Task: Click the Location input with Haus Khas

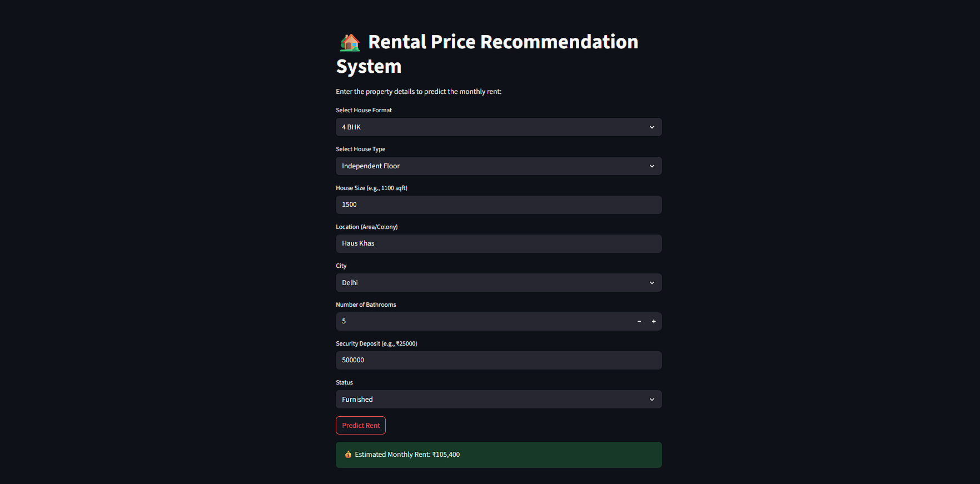Action: tap(499, 243)
